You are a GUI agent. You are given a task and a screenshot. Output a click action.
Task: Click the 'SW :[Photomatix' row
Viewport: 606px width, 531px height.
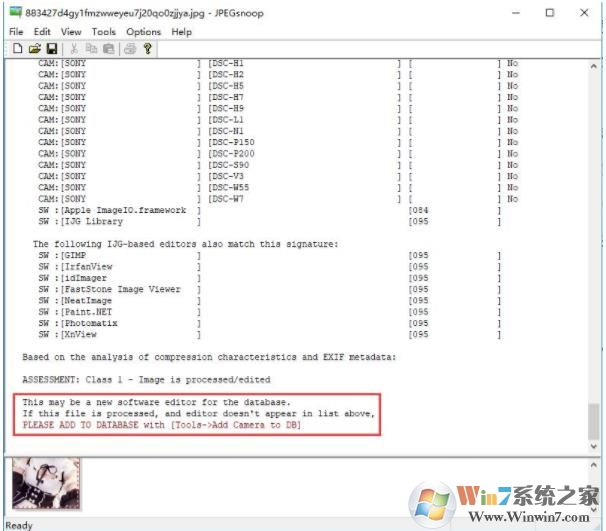point(270,323)
